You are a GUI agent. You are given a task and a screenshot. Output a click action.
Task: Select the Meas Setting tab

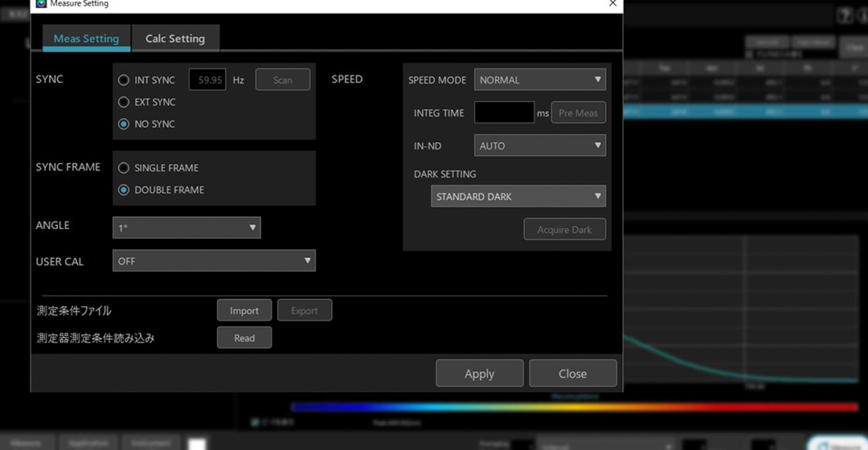tap(86, 39)
